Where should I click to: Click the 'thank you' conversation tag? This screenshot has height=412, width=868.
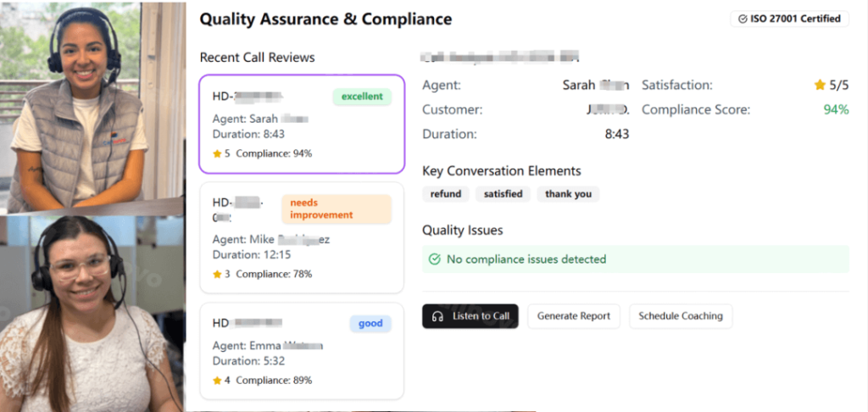click(568, 194)
